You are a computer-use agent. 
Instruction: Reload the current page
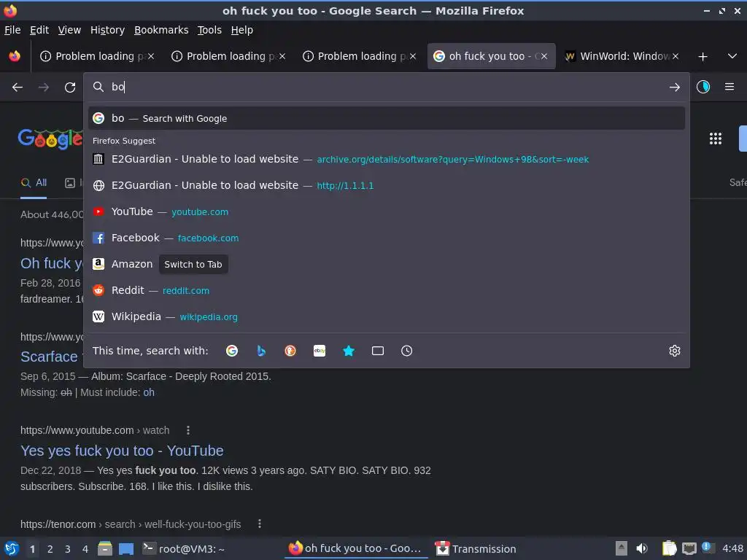[x=70, y=87]
